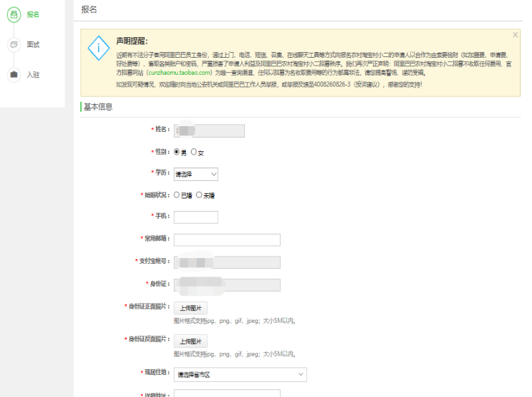Focus the 手机 number field
The width and height of the screenshot is (532, 397).
click(x=196, y=217)
